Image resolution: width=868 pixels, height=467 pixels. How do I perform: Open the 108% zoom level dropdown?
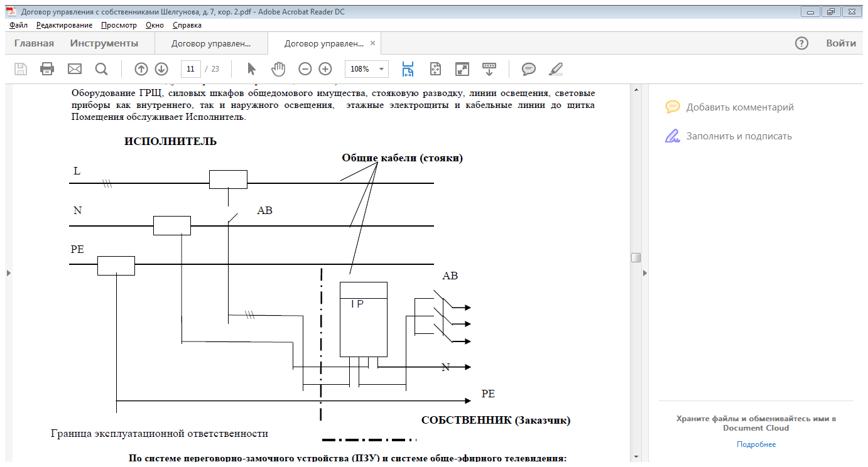(x=367, y=69)
